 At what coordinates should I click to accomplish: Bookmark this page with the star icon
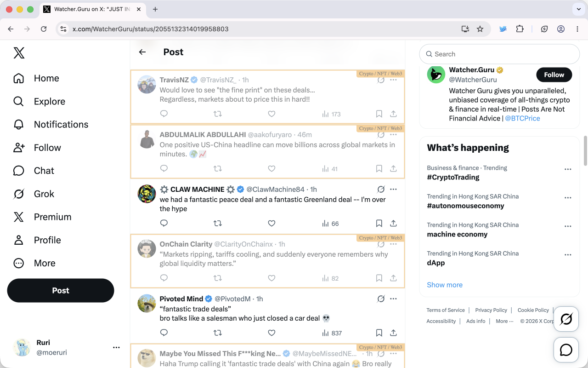point(480,29)
